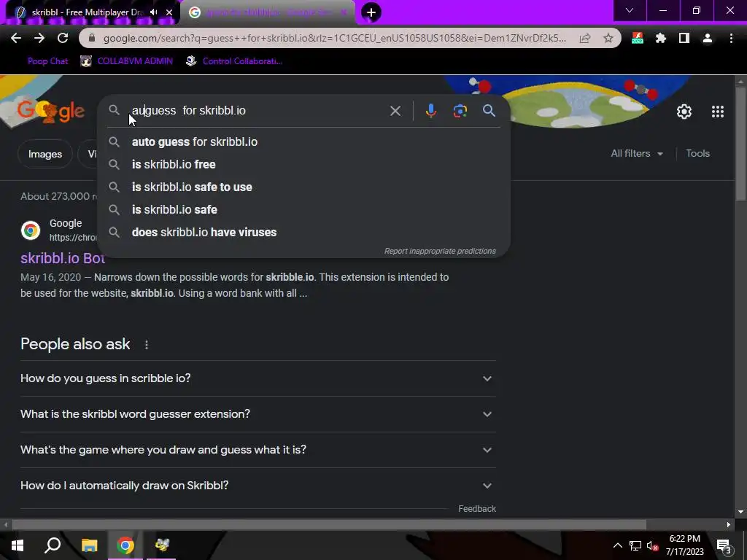Open Windows taskbar search
The height and width of the screenshot is (560, 747).
pos(53,545)
